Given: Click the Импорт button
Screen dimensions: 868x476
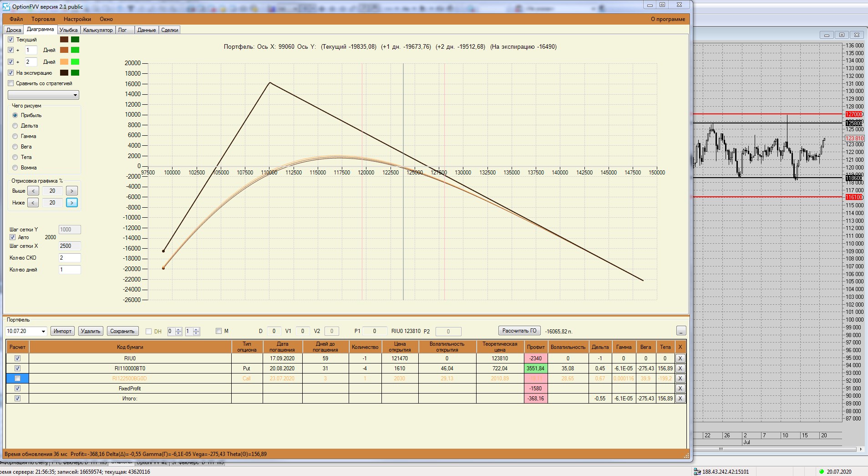Looking at the screenshot, I should tap(62, 331).
